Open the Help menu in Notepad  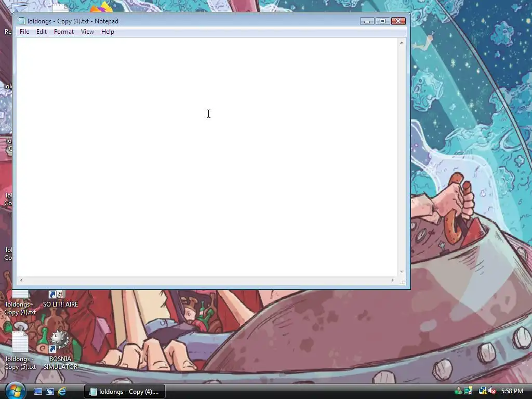tap(108, 32)
